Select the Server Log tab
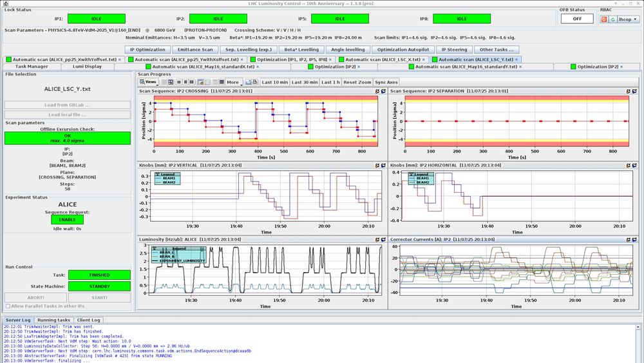 coord(18,320)
